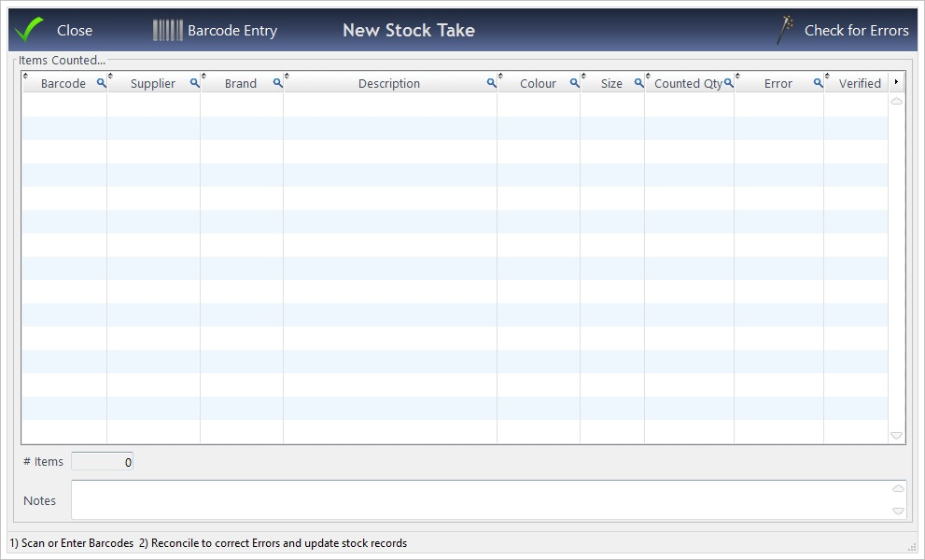Viewport: 925px width, 560px height.
Task: Search the Brand column with its magnifier
Action: (277, 83)
